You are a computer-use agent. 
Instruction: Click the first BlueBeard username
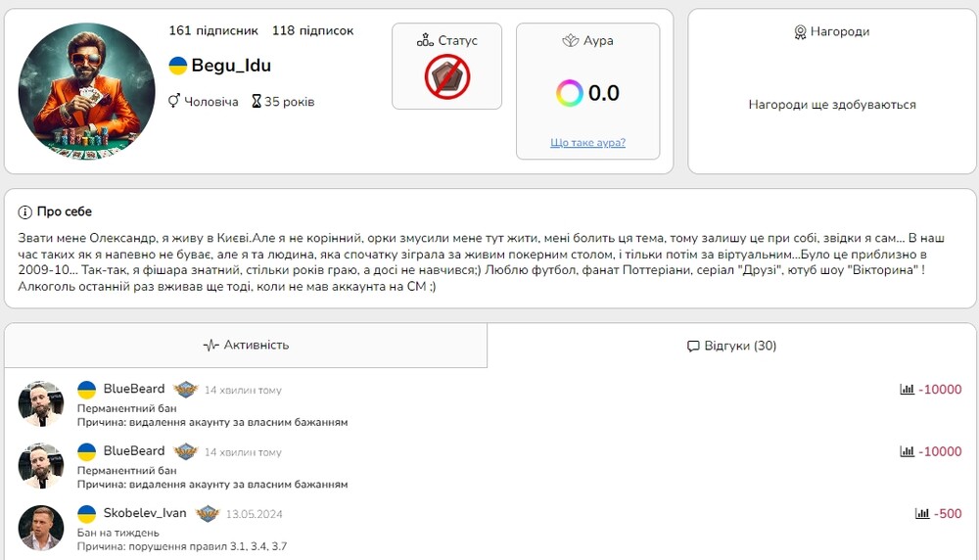pos(134,389)
